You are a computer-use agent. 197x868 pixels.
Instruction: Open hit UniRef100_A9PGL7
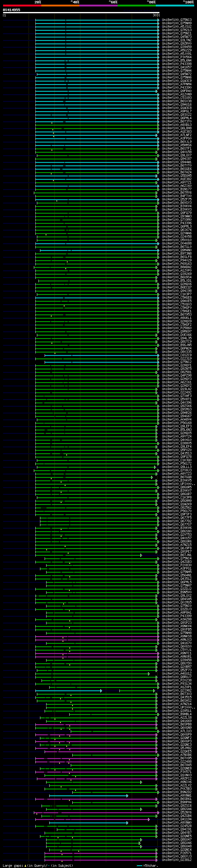pos(176,111)
